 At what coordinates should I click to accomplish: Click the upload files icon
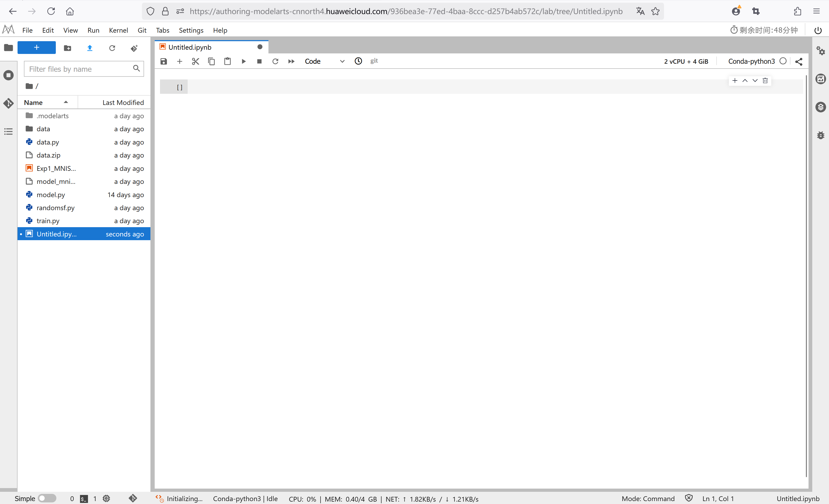tap(90, 48)
